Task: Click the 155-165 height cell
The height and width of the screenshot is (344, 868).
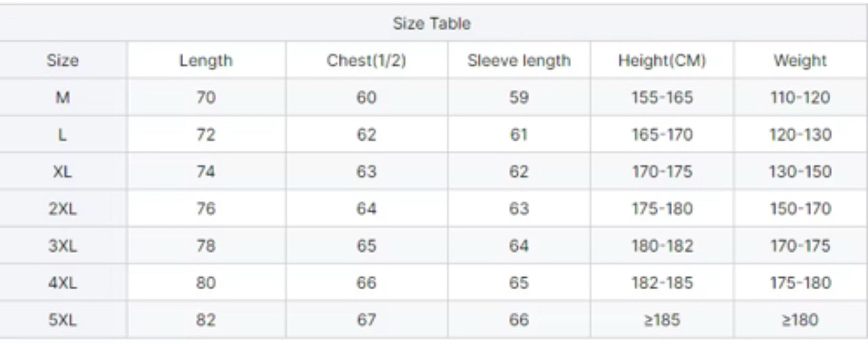Action: tap(662, 97)
